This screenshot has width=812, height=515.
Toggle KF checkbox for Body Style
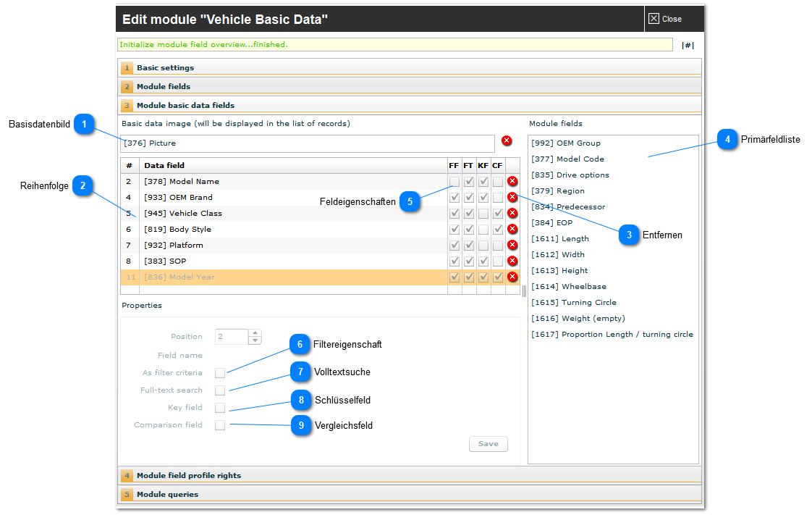483,230
